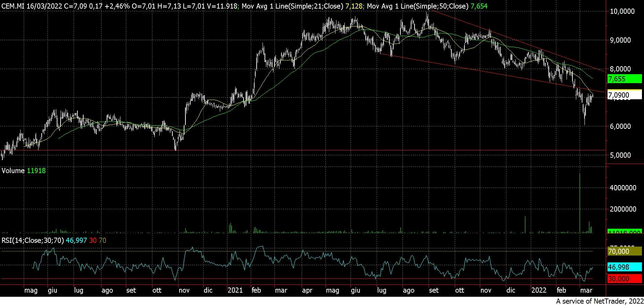Click the 9,0000 price axis label

pyautogui.click(x=620, y=40)
